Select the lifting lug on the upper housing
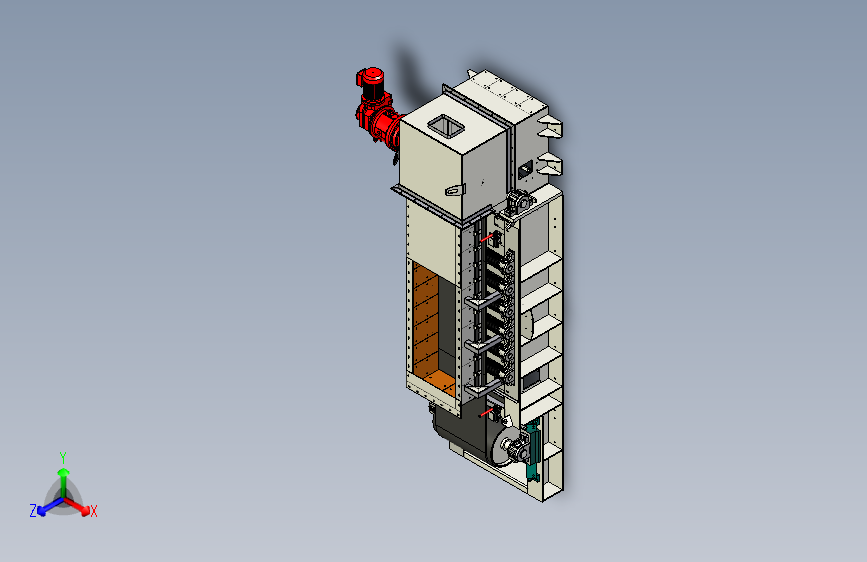Viewport: 867px width, 562px height. point(455,190)
